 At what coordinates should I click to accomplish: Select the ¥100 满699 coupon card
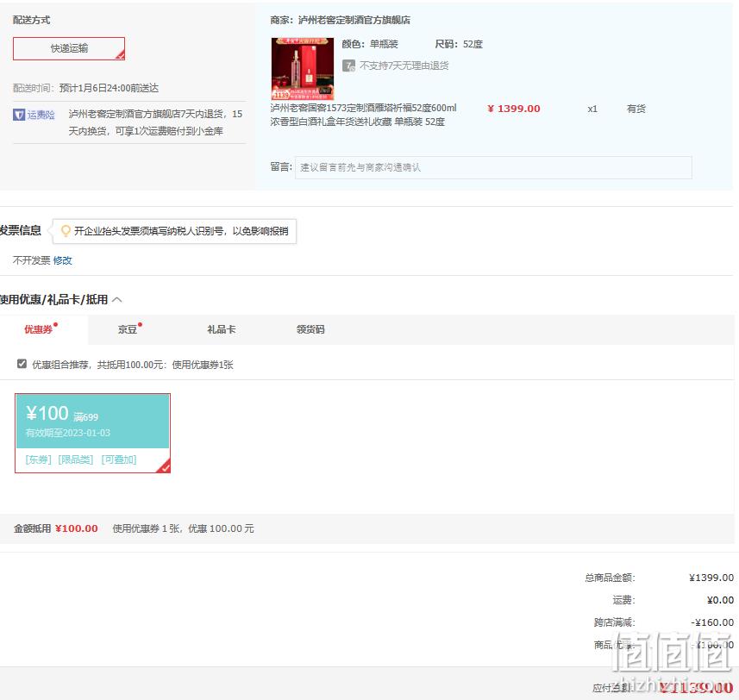(92, 433)
